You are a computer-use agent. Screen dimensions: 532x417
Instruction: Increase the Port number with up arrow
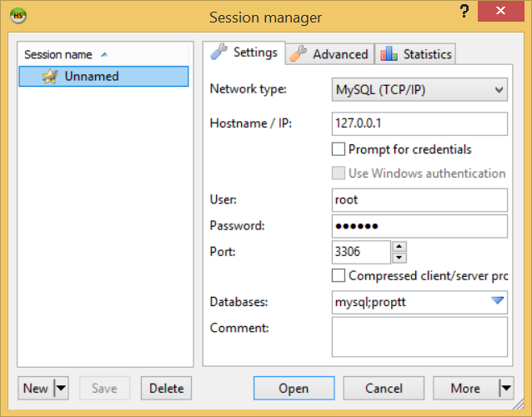(399, 246)
